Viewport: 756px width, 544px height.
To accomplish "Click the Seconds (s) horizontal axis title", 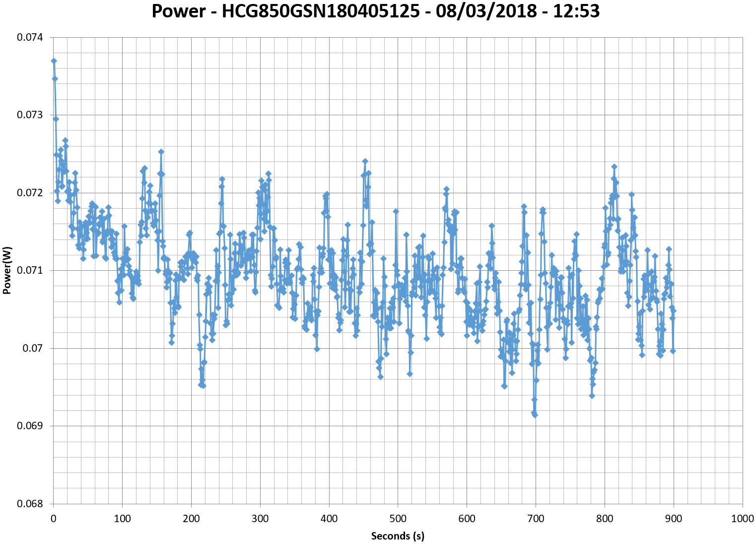I will (398, 536).
